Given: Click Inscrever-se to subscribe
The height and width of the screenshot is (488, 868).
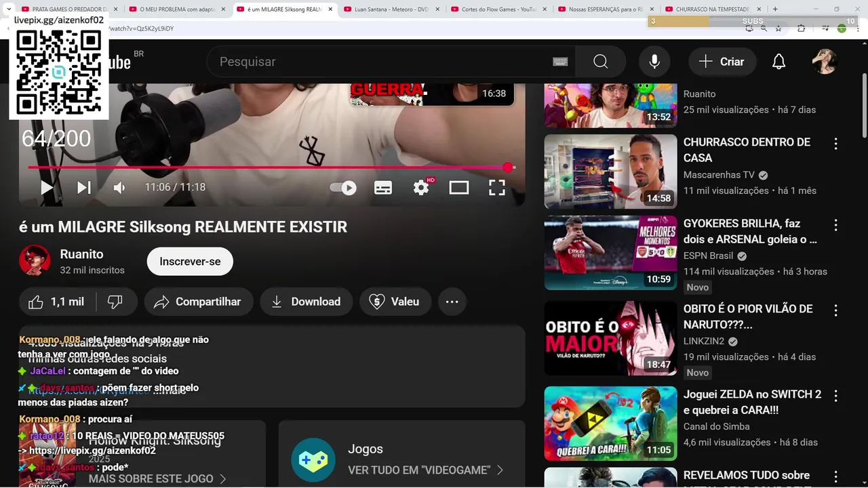Looking at the screenshot, I should tap(190, 262).
